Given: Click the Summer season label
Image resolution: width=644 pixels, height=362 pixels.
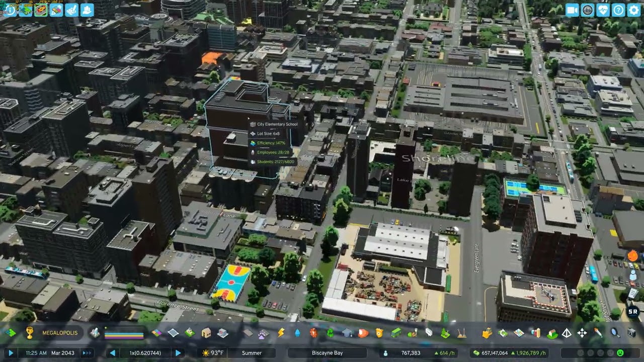Looking at the screenshot, I should [x=252, y=353].
